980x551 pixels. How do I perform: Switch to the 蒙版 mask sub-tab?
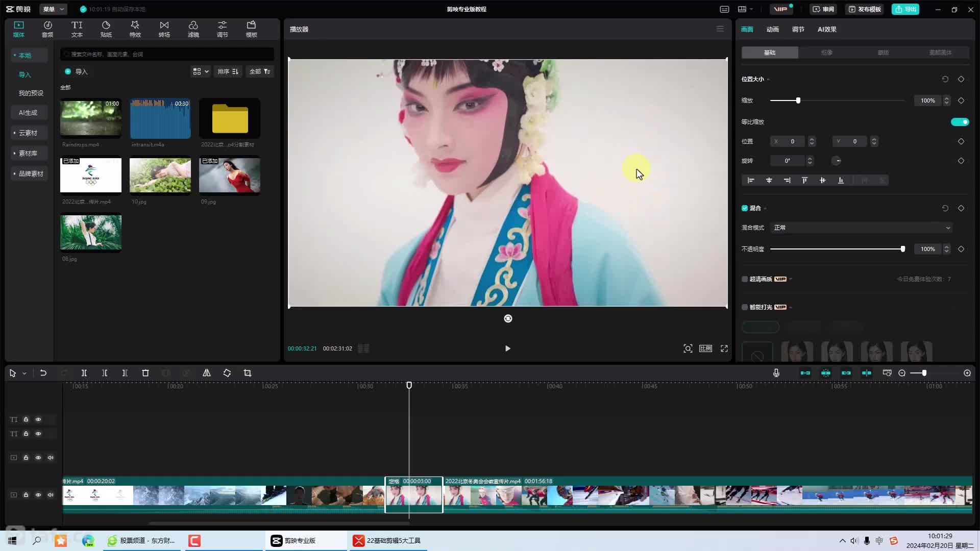[x=883, y=53]
